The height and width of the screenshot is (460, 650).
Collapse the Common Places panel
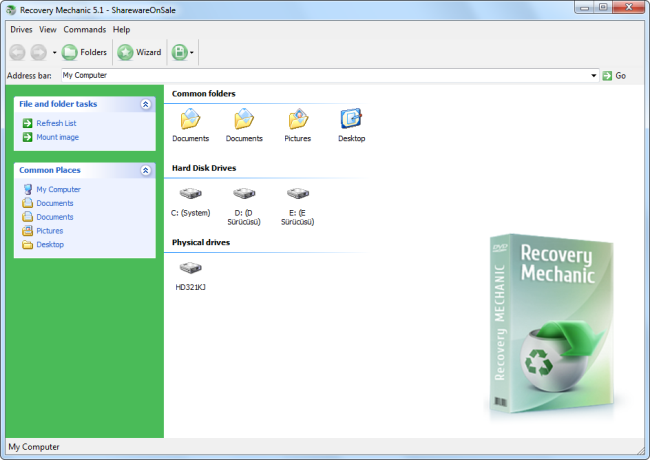tap(146, 170)
